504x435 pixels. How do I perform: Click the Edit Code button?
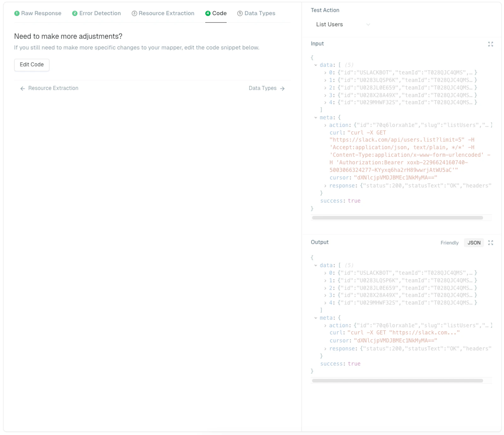[32, 65]
